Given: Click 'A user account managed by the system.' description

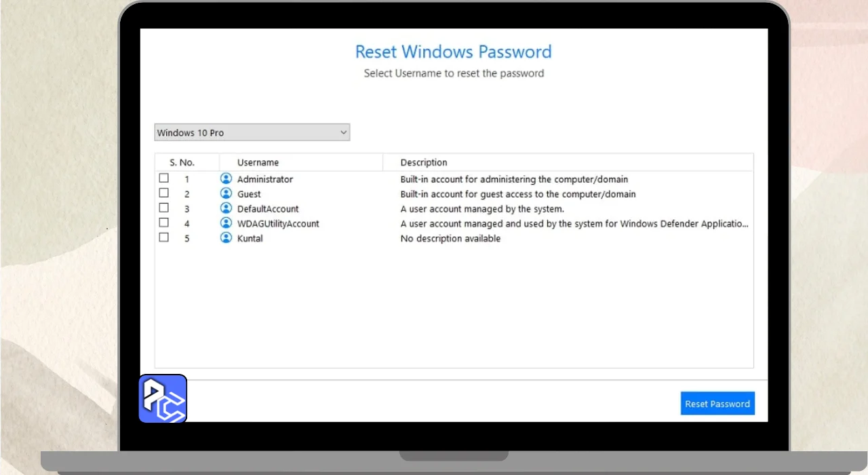Looking at the screenshot, I should coord(482,209).
